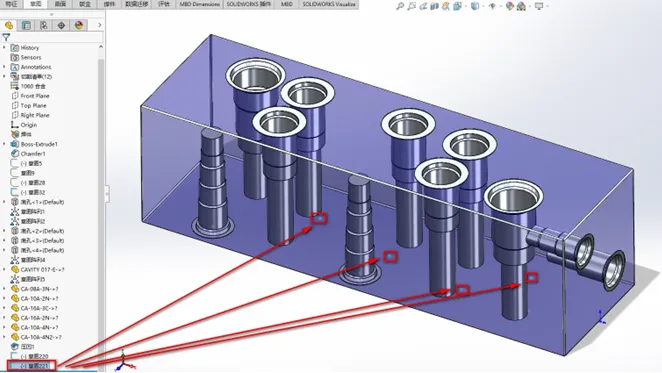Screen dimensions: 662x373
Task: Expand the 切割清单(12) cut list node
Action: click(5, 76)
